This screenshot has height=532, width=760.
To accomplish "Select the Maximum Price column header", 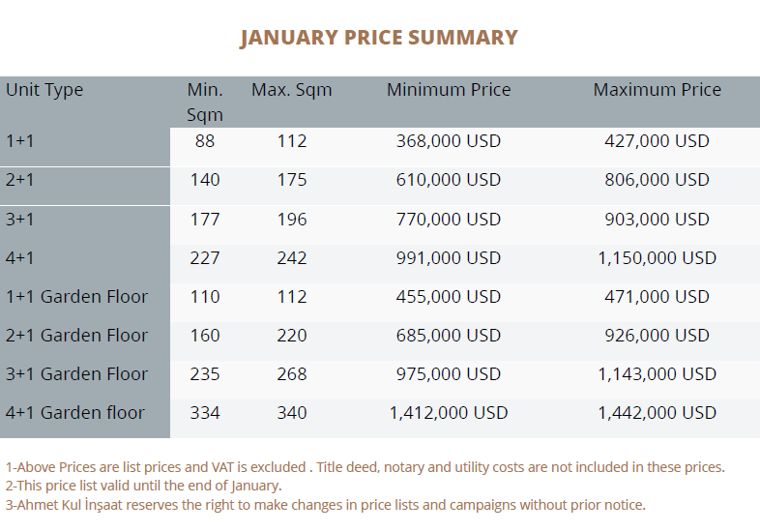I will point(657,90).
